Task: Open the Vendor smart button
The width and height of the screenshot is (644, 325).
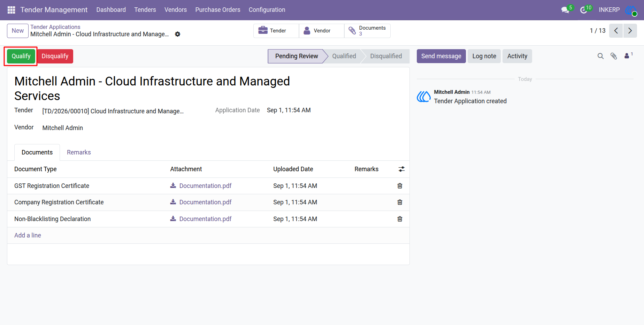Action: 321,31
